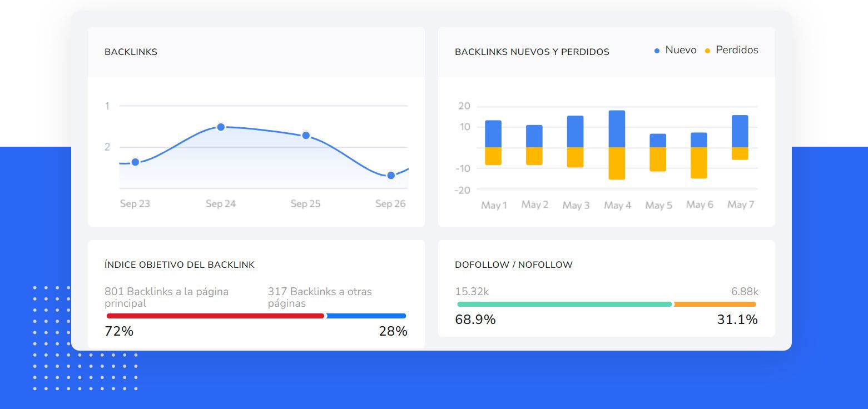The image size is (868, 409).
Task: Click the -20 y-axis label
Action: 463,190
